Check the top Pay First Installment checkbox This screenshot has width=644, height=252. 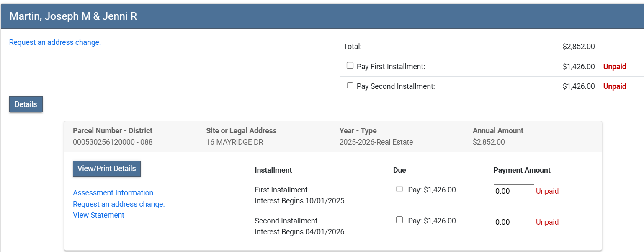[350, 66]
